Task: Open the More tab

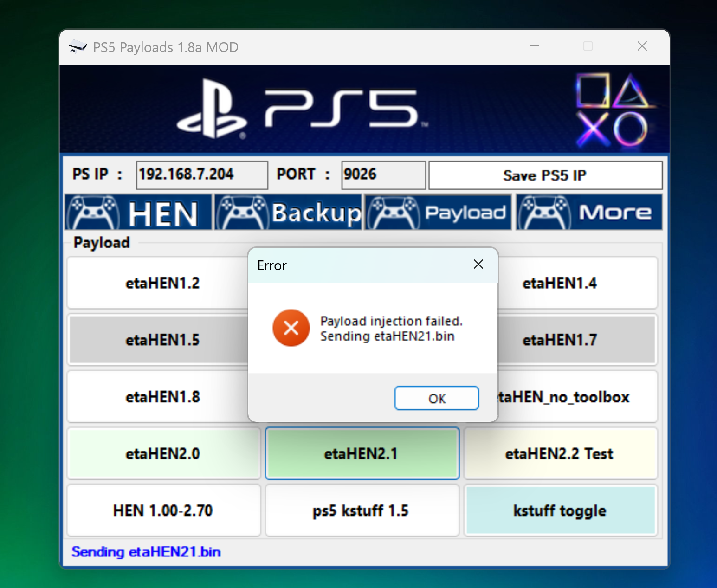Action: click(x=589, y=213)
